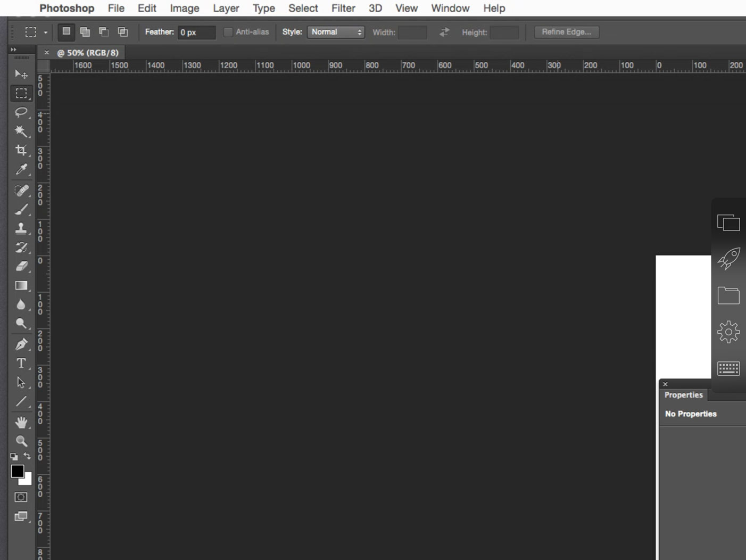The image size is (746, 560).
Task: Select the Clone Stamp tool
Action: pyautogui.click(x=21, y=228)
